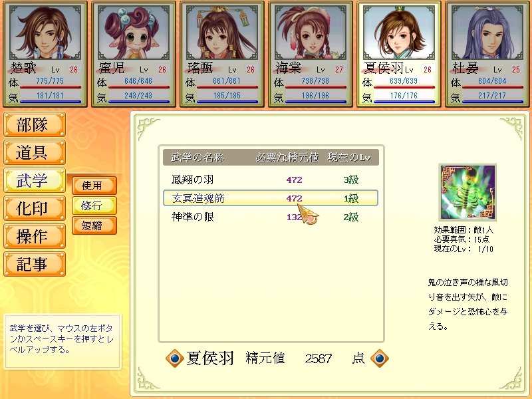Level up 鳳翔の羽 skill row
The height and width of the screenshot is (399, 532).
point(271,180)
